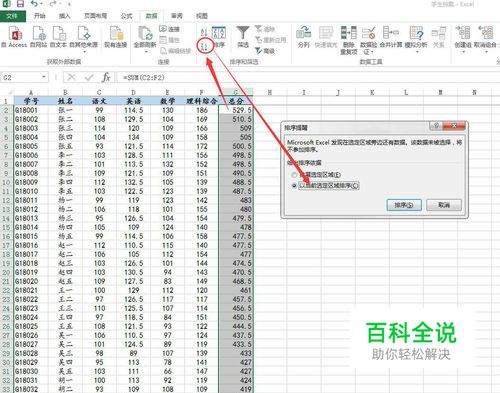Click the From Access data import icon
This screenshot has width=500, height=393.
coord(16,34)
